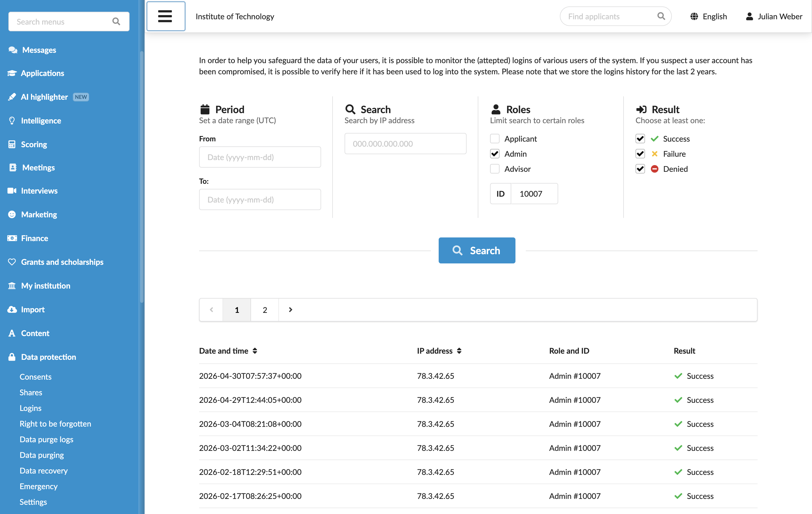Open Logins submenu item
Viewport: 812px width, 514px height.
(30, 408)
